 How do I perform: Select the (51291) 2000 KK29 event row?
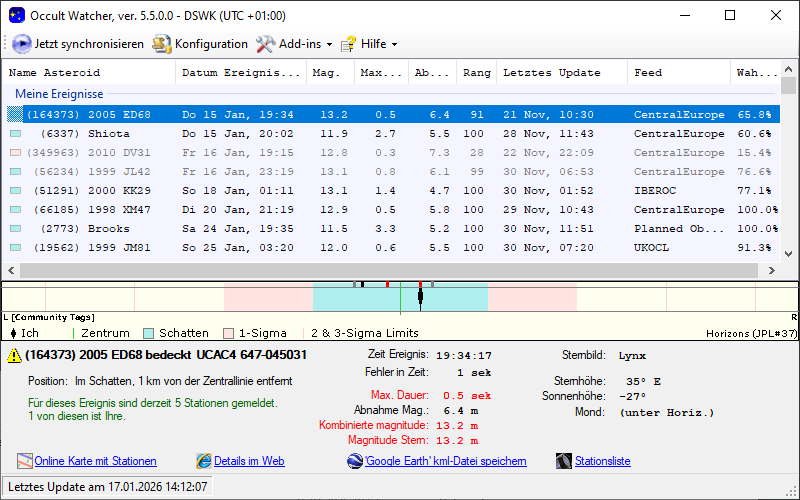[393, 190]
